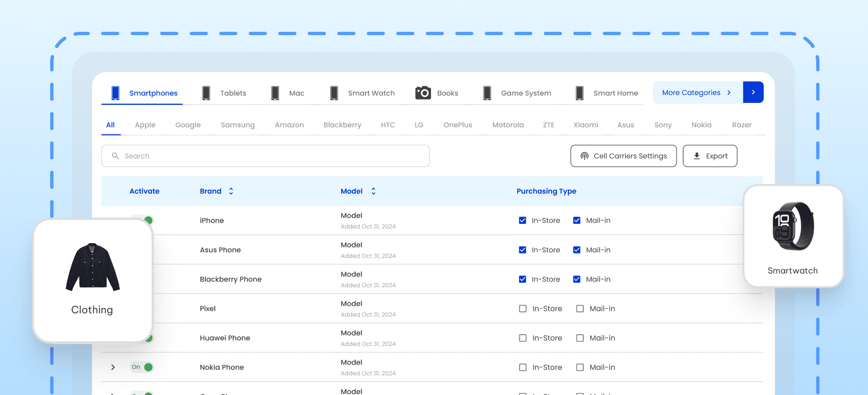This screenshot has width=868, height=395.
Task: Click the blue next-arrow button
Action: [753, 92]
